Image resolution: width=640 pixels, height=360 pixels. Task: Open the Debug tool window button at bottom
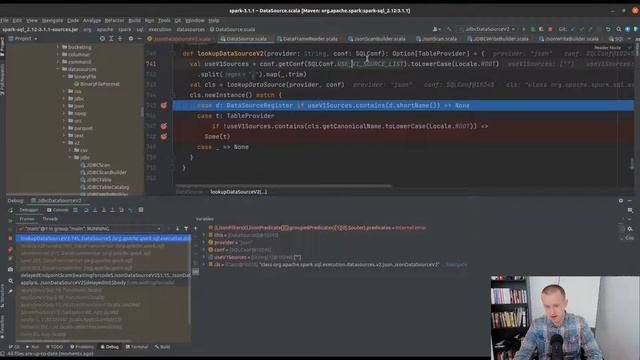[110, 347]
